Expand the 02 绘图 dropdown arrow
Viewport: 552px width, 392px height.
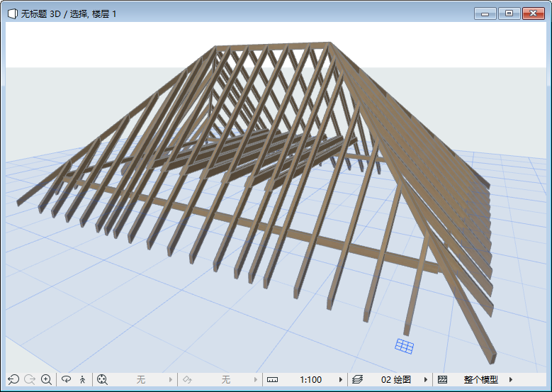click(x=426, y=380)
